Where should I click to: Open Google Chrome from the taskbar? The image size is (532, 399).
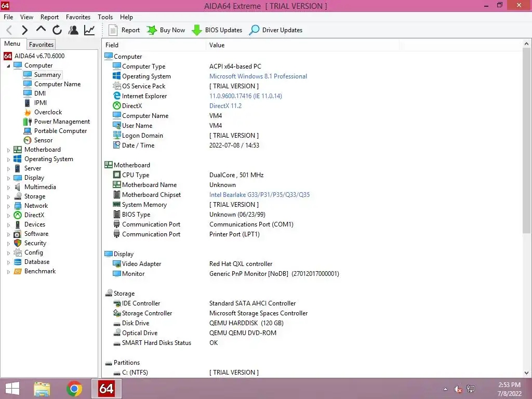tap(74, 389)
